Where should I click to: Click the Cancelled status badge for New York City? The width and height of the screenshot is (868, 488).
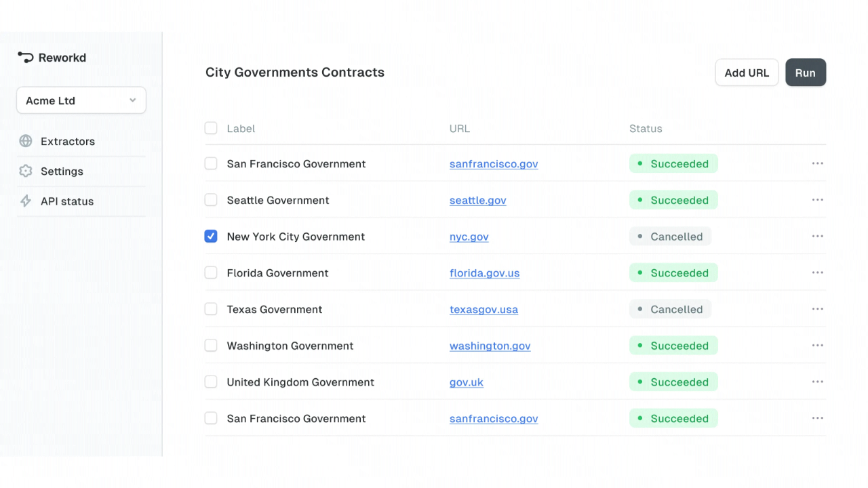pyautogui.click(x=670, y=237)
